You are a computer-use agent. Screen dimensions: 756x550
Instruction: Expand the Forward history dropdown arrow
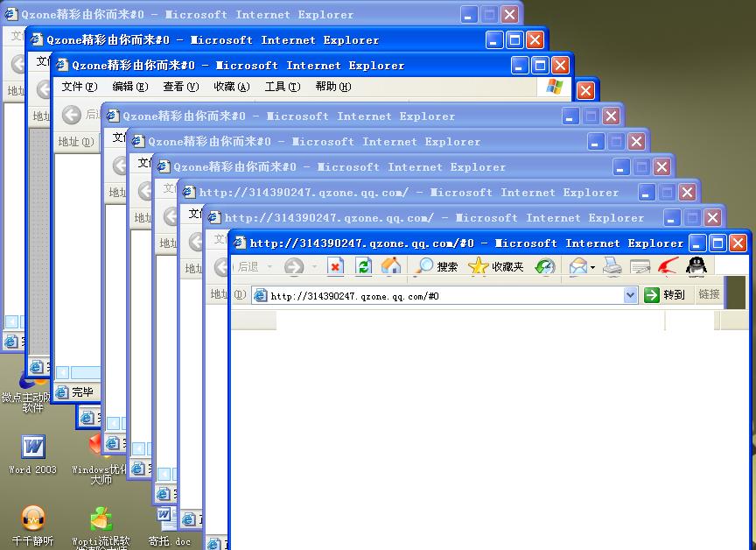click(x=314, y=266)
